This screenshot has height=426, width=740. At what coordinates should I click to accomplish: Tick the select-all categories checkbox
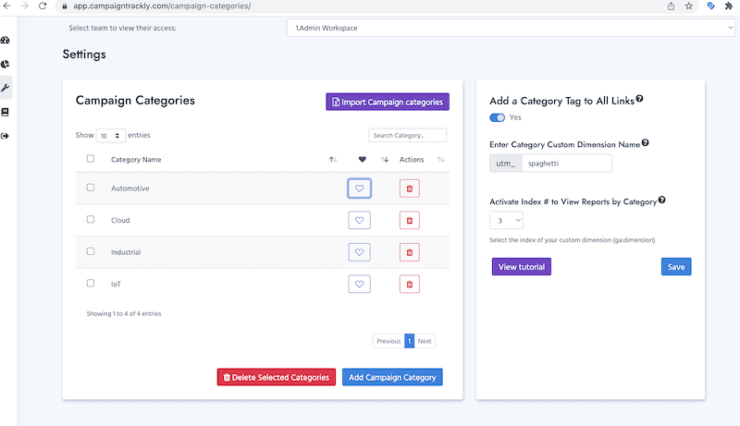[x=91, y=159]
